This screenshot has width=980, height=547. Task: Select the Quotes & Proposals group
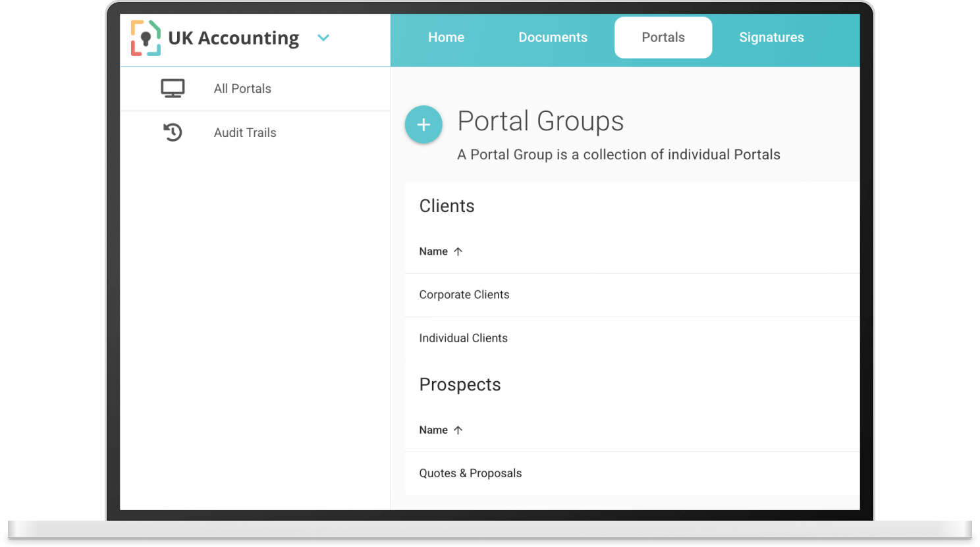tap(470, 473)
